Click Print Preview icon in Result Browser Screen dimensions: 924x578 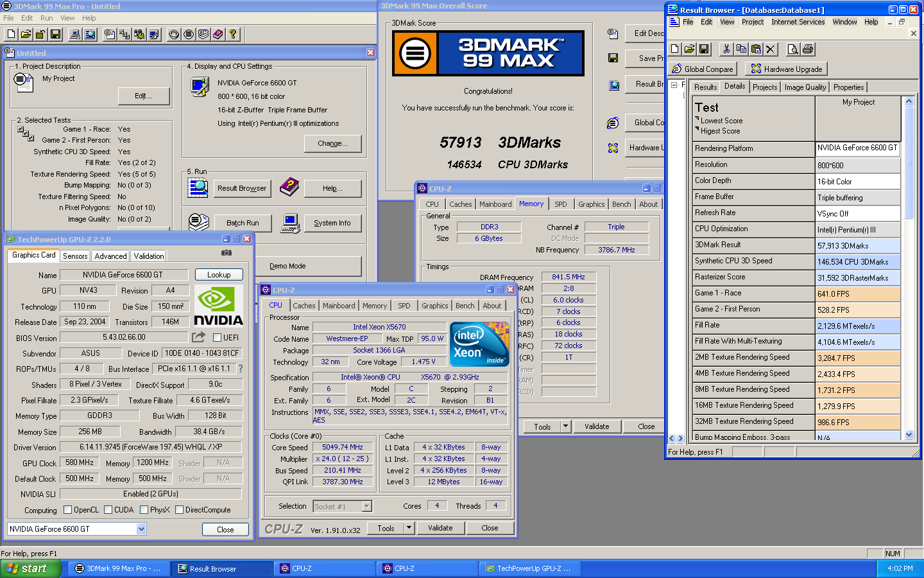[793, 49]
